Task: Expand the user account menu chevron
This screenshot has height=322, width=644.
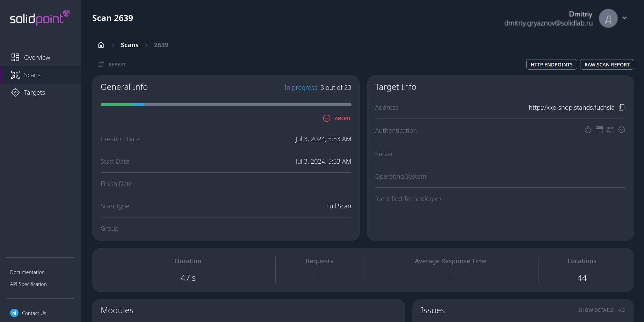Action: click(624, 17)
